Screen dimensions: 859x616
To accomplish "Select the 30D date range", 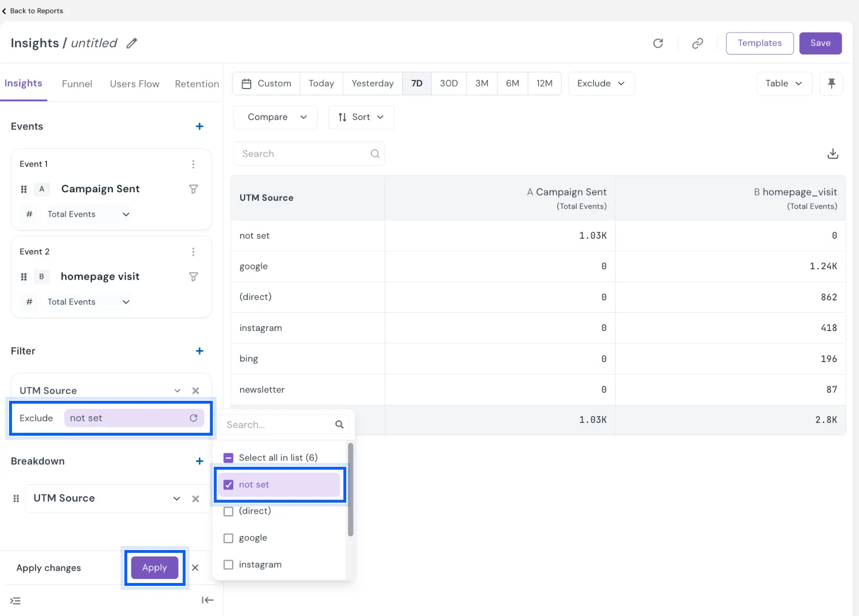I will coord(449,84).
